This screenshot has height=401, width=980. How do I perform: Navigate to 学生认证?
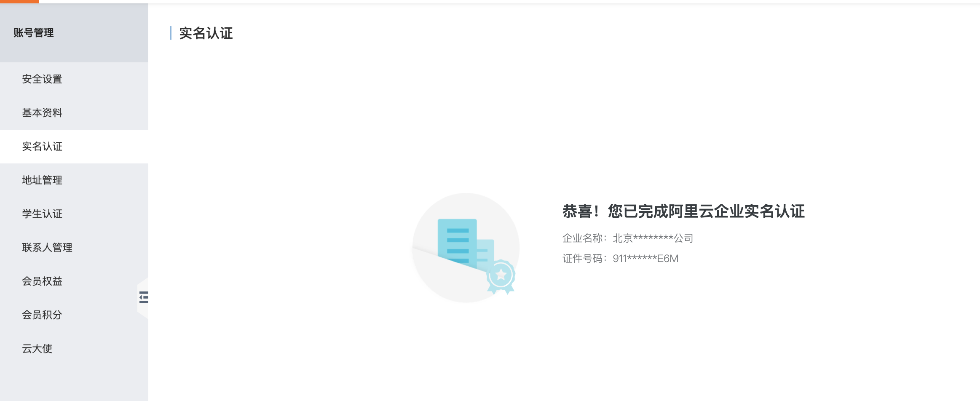click(x=42, y=214)
